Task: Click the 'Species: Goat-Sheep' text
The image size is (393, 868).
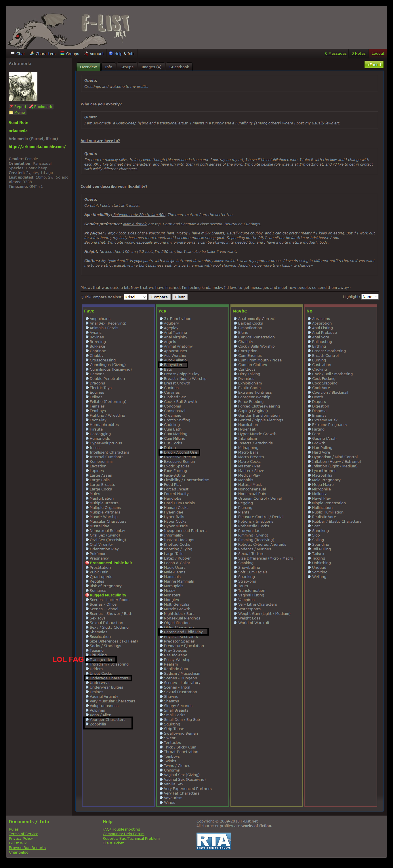Action: [x=28, y=168]
